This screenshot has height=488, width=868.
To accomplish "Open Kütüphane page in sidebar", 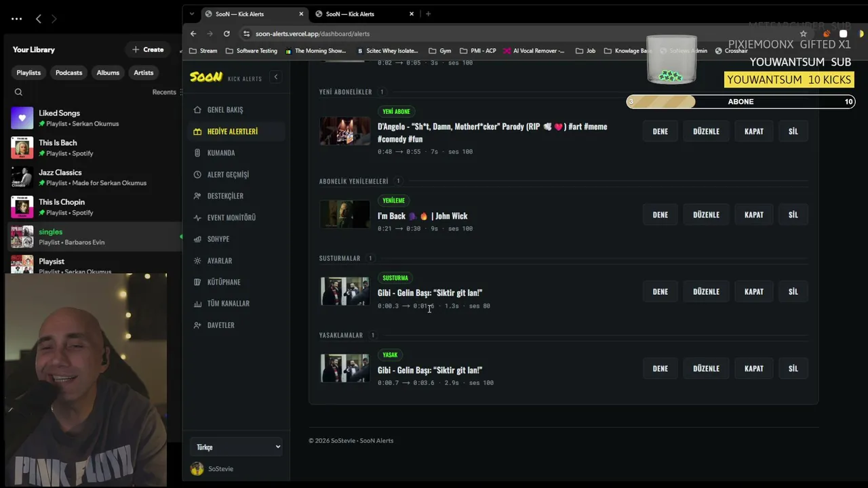I will (236, 282).
